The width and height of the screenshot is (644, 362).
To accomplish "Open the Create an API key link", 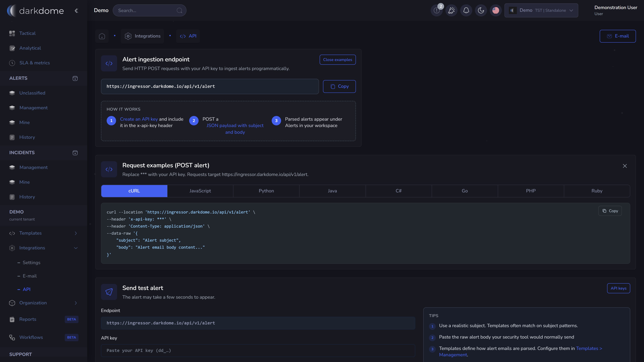I will [x=139, y=119].
